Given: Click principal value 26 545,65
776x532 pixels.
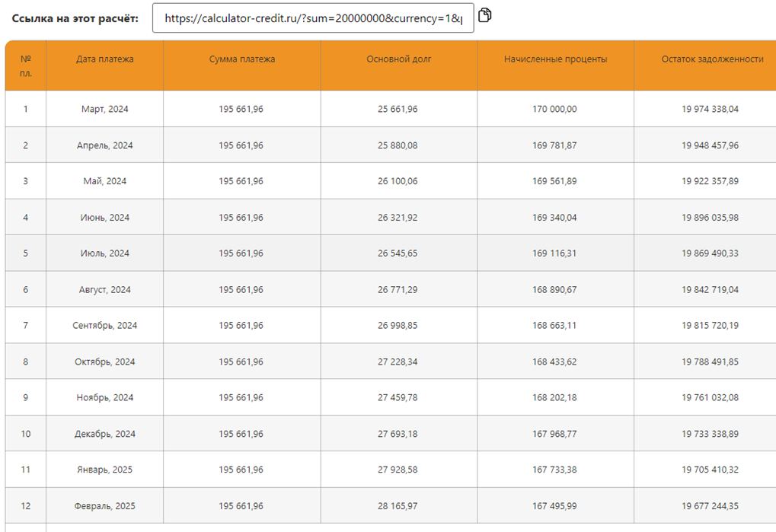Looking at the screenshot, I should (398, 253).
